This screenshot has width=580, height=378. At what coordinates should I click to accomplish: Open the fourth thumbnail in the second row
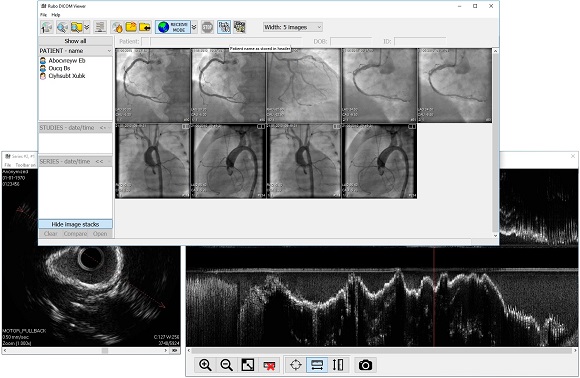(x=379, y=161)
